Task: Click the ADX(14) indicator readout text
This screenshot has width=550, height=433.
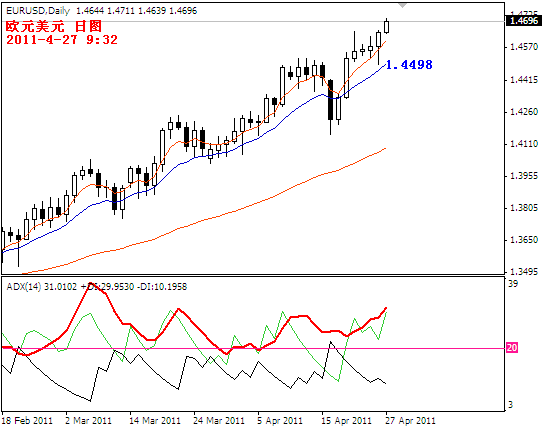Action: point(97,287)
